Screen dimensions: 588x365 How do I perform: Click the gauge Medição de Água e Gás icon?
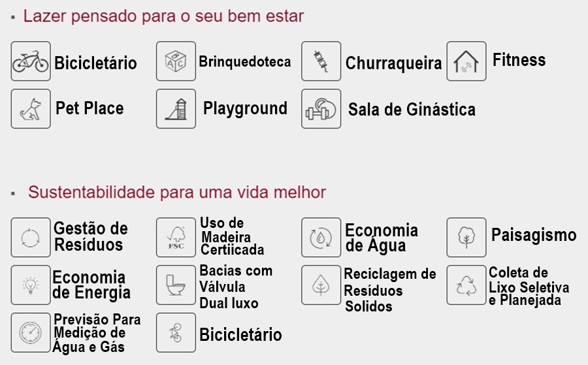[x=31, y=332]
